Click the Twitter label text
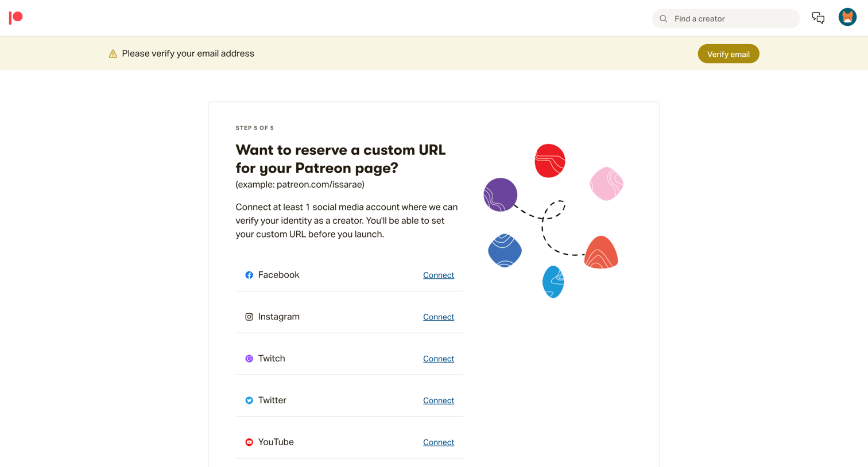Viewport: 868px width, 467px height. pos(272,400)
